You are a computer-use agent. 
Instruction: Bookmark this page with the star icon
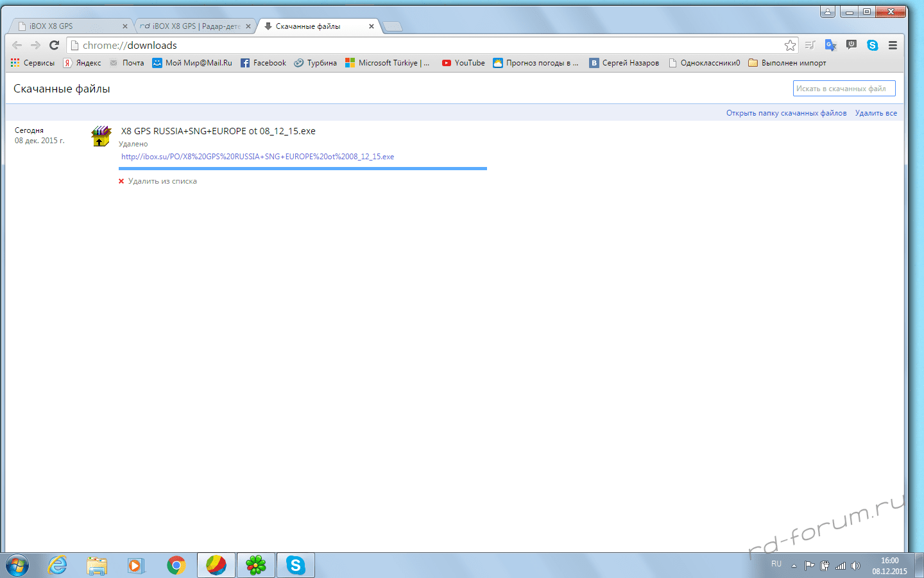790,45
